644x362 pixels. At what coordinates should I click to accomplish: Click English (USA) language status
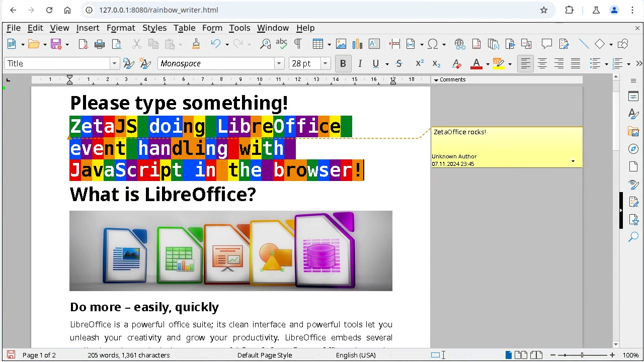[x=356, y=355]
